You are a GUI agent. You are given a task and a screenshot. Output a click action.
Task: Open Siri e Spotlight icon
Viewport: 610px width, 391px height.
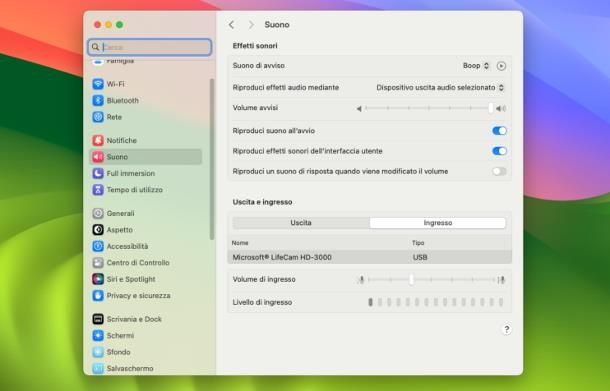98,279
